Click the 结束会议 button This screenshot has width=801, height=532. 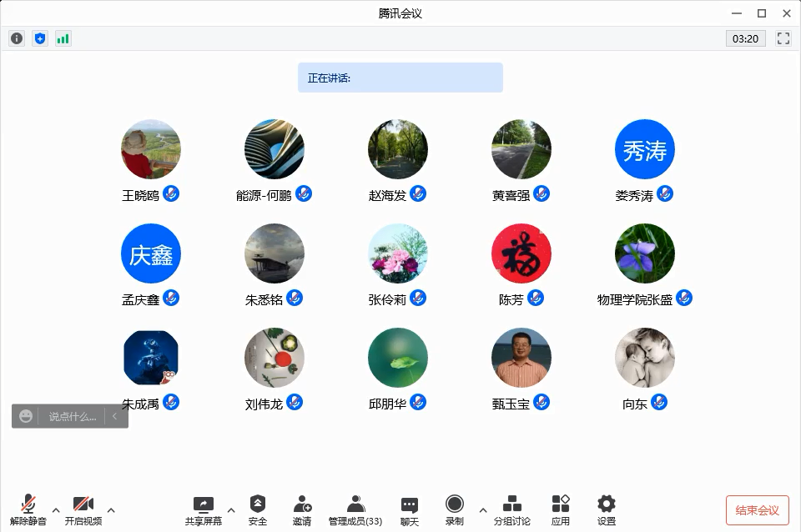click(x=757, y=510)
